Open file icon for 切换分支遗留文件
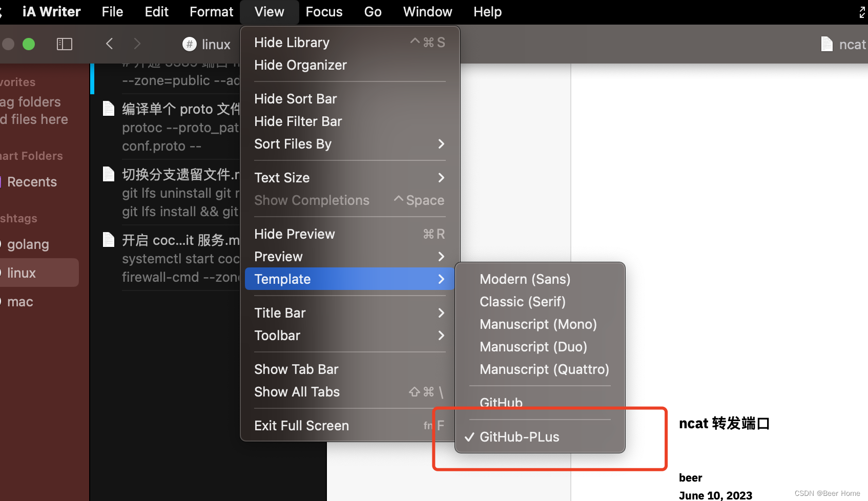Screen dimensions: 868x501 (x=109, y=174)
